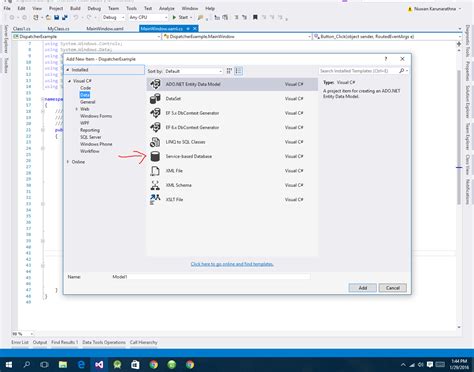Click the Search Installed Templates field

pyautogui.click(x=359, y=71)
